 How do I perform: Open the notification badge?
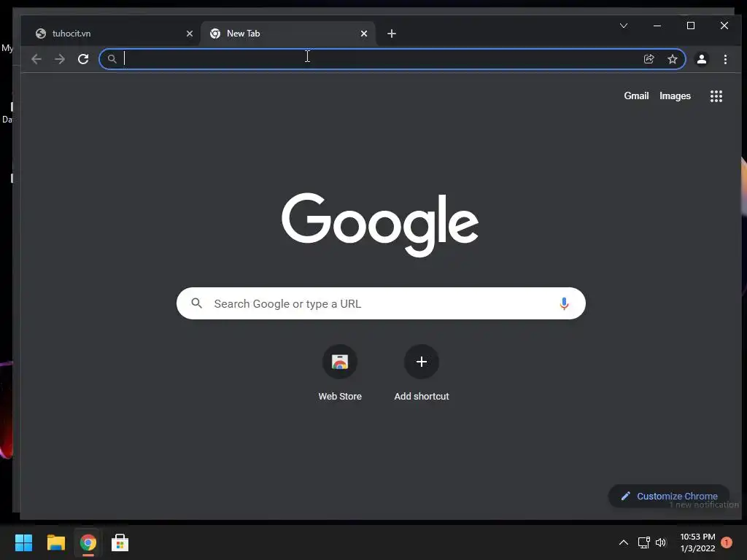coord(726,542)
